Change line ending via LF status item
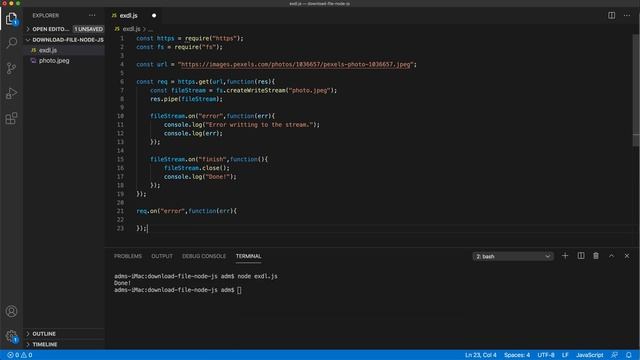640x360 pixels. (x=565, y=355)
